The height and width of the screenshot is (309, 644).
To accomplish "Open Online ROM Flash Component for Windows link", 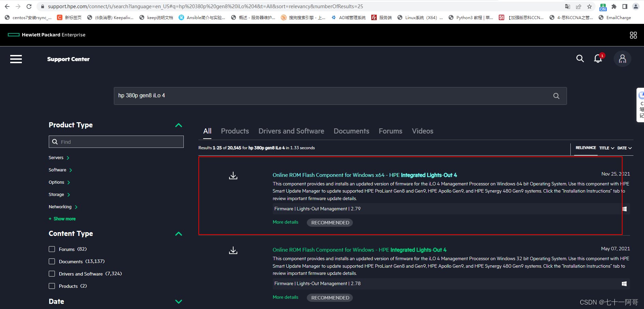I will point(359,250).
